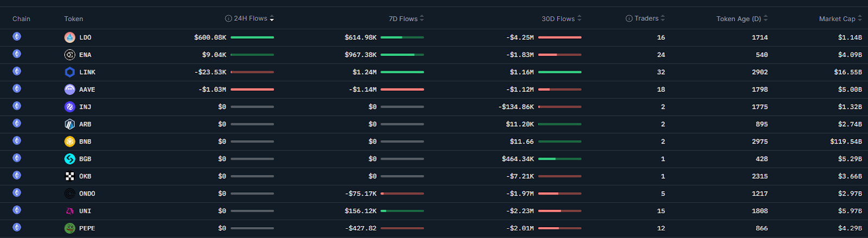Click the ENA token icon

point(69,55)
